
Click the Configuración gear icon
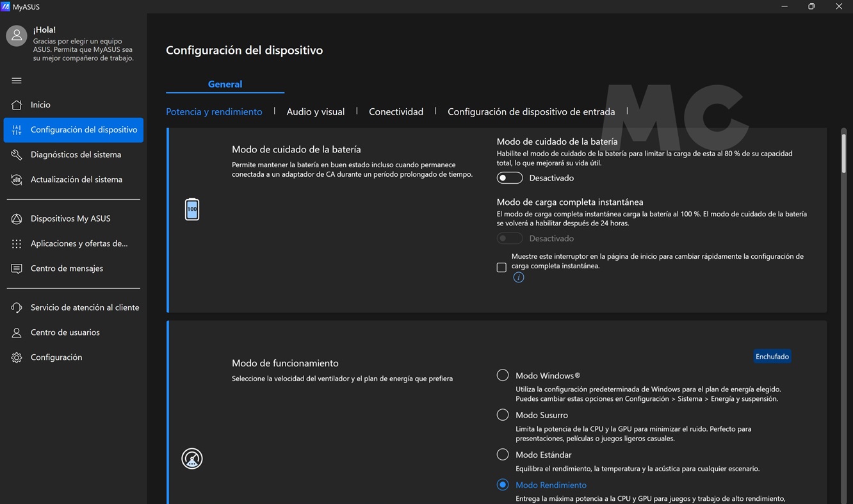point(17,358)
